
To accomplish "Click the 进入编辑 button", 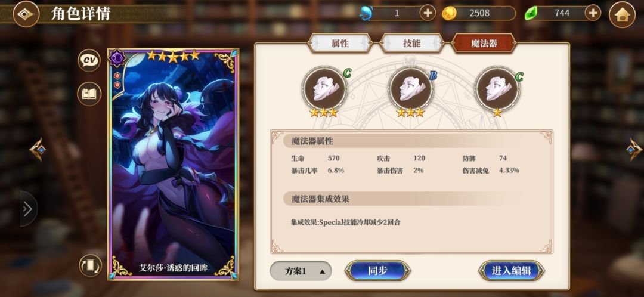I will (x=512, y=271).
